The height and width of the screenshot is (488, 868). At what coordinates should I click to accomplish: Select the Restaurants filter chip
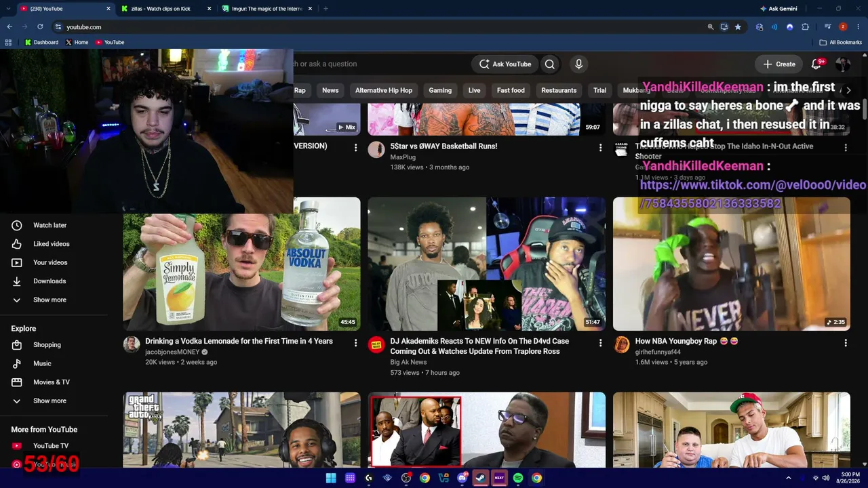559,90
